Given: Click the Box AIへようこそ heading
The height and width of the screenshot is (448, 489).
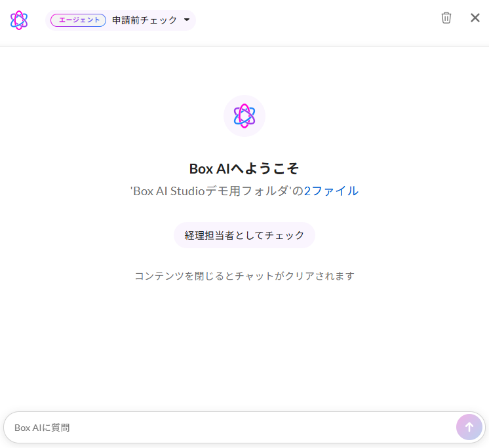Looking at the screenshot, I should (244, 168).
